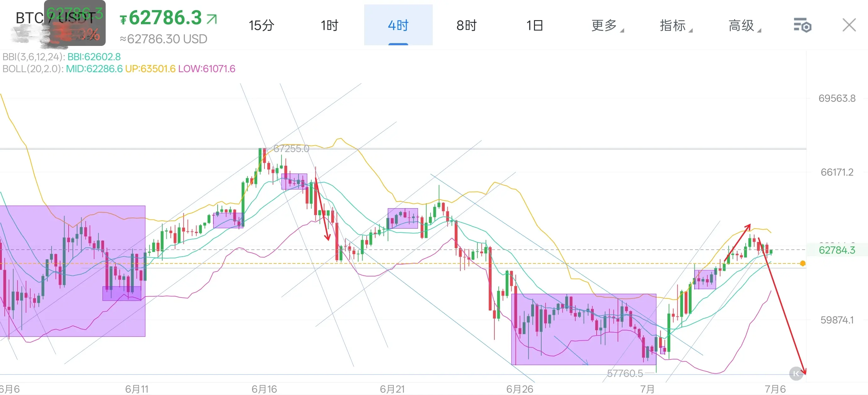This screenshot has width=868, height=395.
Task: Select the orange price alert dot
Action: click(803, 264)
